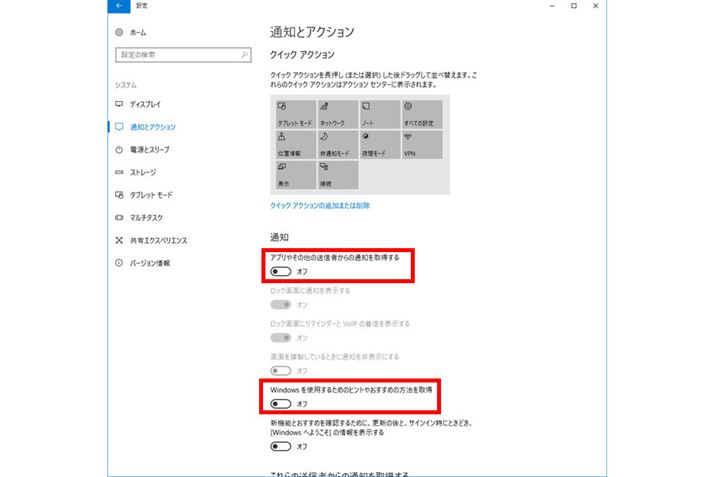Toggle 画面を複製しているときに通知を非表示 switch
Image resolution: width=715 pixels, height=477 pixels.
pyautogui.click(x=280, y=371)
